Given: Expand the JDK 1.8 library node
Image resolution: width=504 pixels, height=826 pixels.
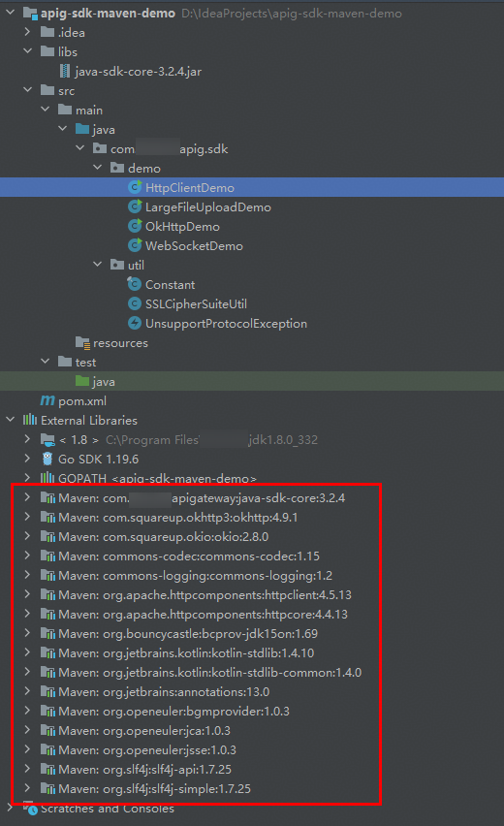Looking at the screenshot, I should pyautogui.click(x=27, y=439).
